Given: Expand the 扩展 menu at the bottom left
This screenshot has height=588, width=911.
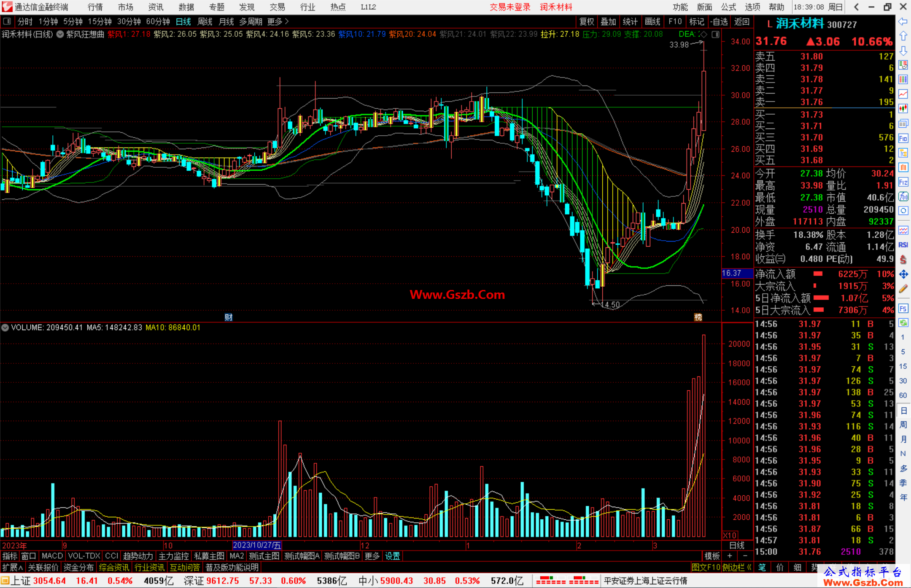Looking at the screenshot, I should click(13, 567).
